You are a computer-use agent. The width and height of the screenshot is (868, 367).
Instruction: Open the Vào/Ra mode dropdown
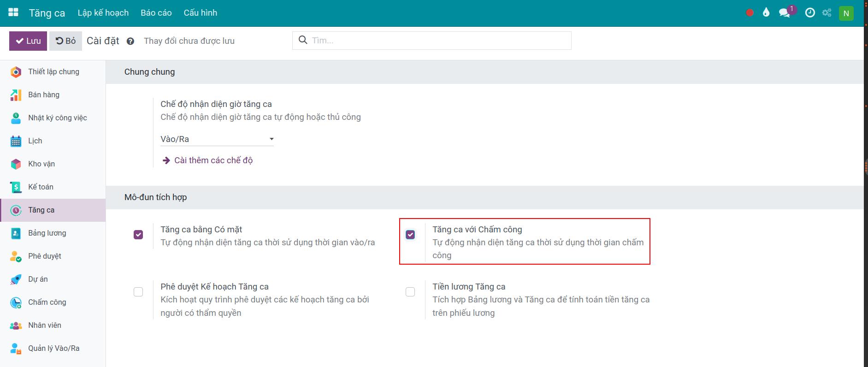(217, 139)
